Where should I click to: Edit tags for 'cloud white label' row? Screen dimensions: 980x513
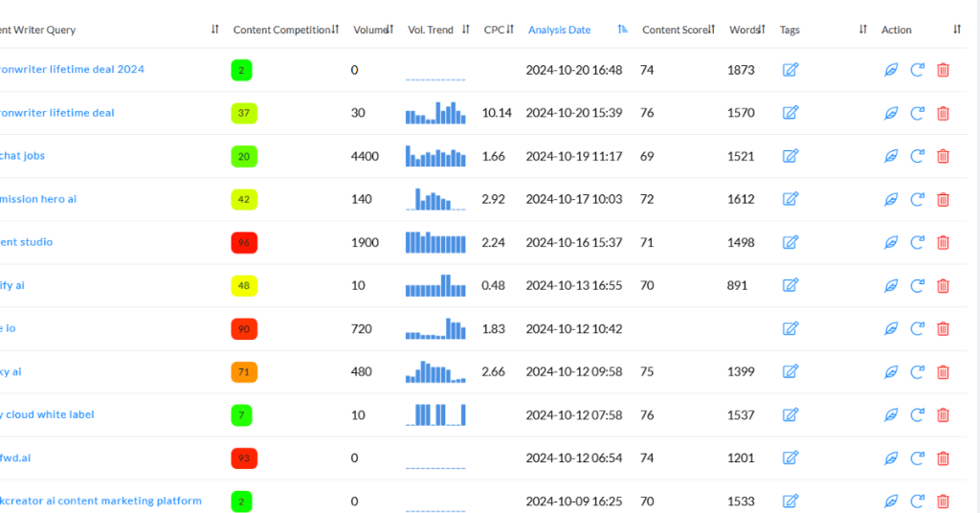coord(791,415)
